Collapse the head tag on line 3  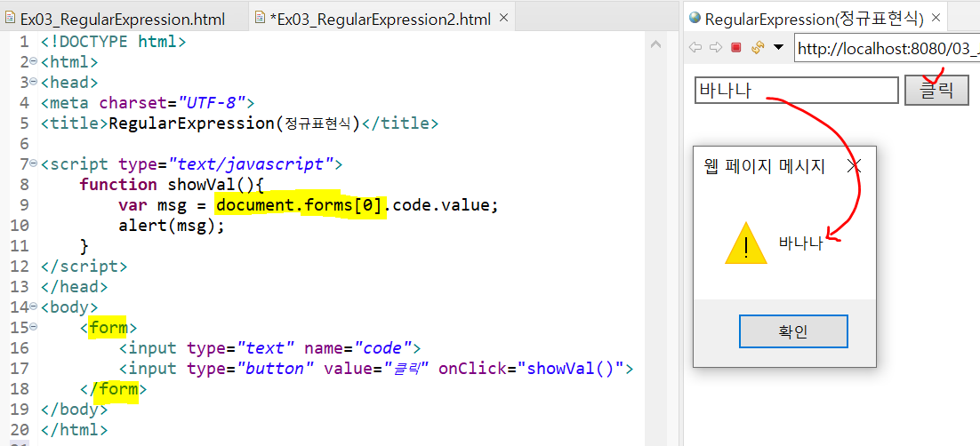[33, 83]
